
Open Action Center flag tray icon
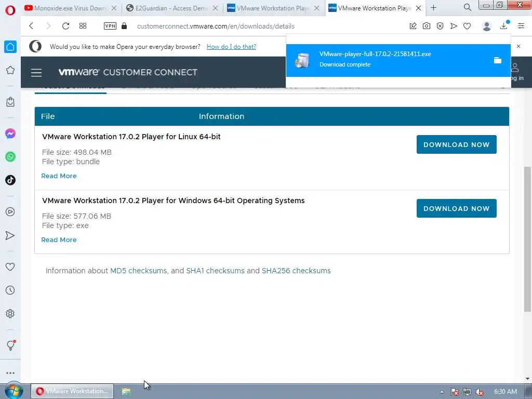click(455, 392)
